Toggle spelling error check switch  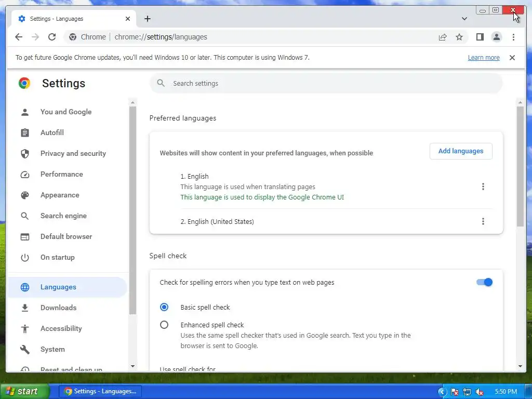pyautogui.click(x=484, y=282)
